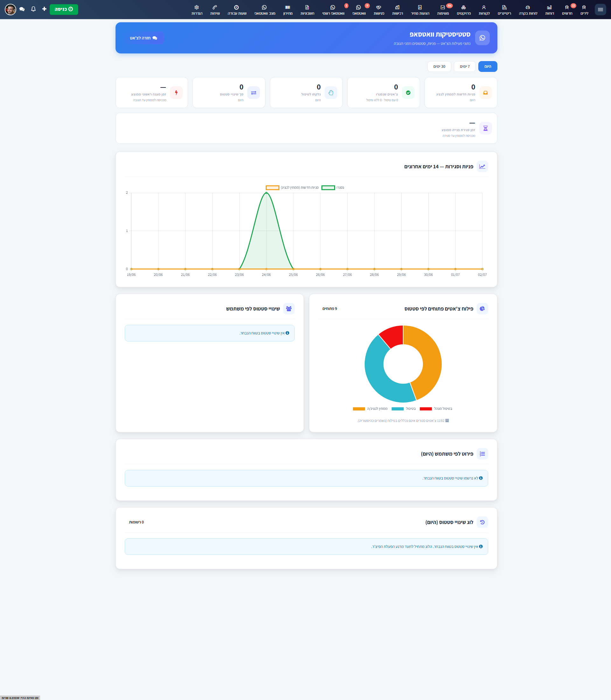Screen dimensions: 611x700
Task: Click the orange inbox icon on פניות חדשות card
Action: click(x=485, y=92)
